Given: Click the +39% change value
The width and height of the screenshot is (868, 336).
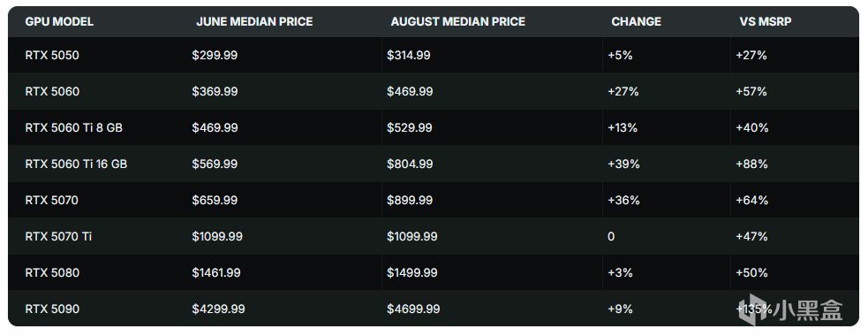Looking at the screenshot, I should click(623, 164).
